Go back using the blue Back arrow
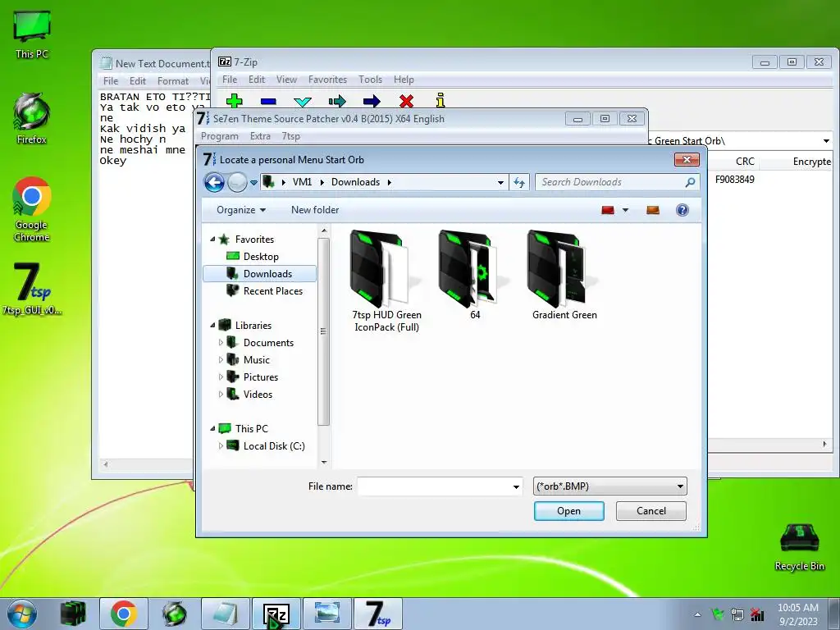This screenshot has height=630, width=840. 214,183
